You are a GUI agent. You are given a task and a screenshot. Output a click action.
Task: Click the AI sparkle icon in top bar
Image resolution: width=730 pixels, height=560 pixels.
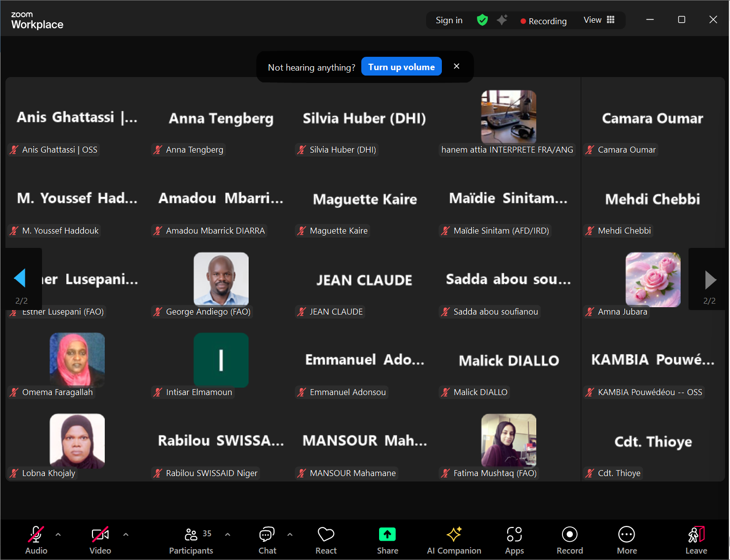[502, 20]
